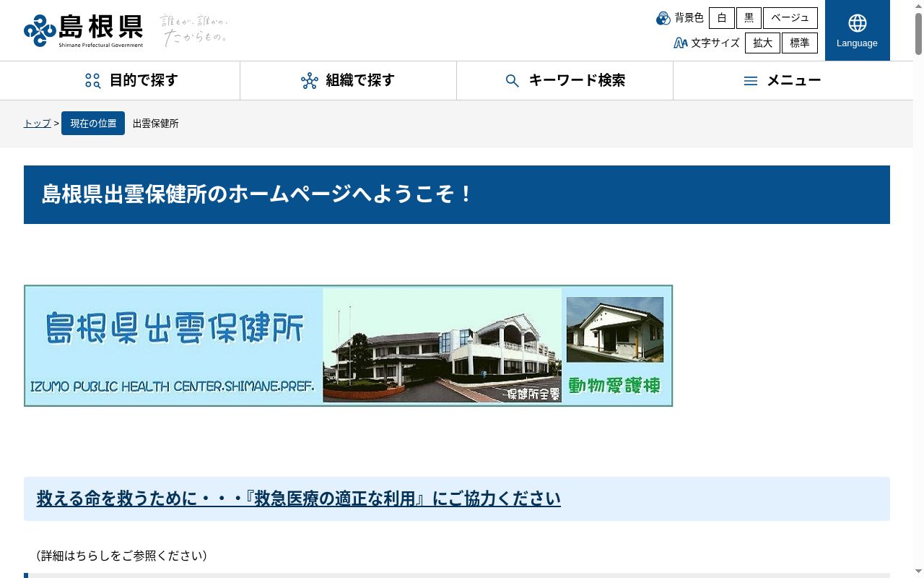Image resolution: width=924 pixels, height=578 pixels.
Task: Reset text size with 標準 button
Action: coord(800,43)
